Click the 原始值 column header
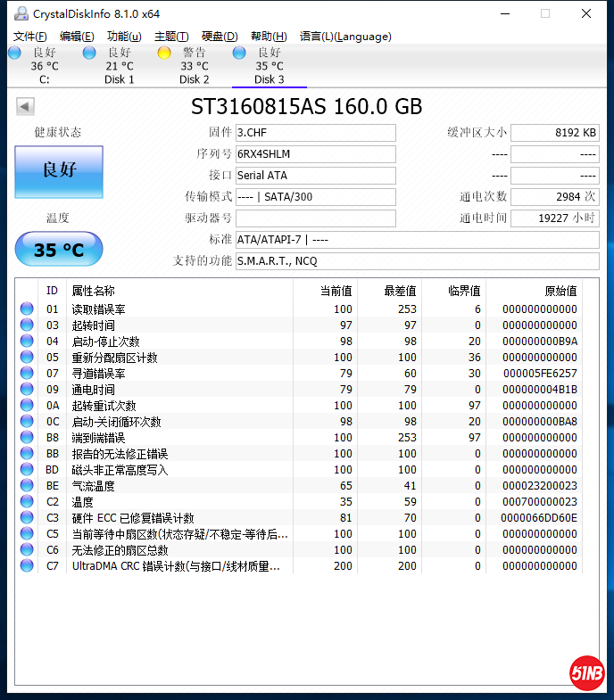614x700 pixels. [560, 291]
